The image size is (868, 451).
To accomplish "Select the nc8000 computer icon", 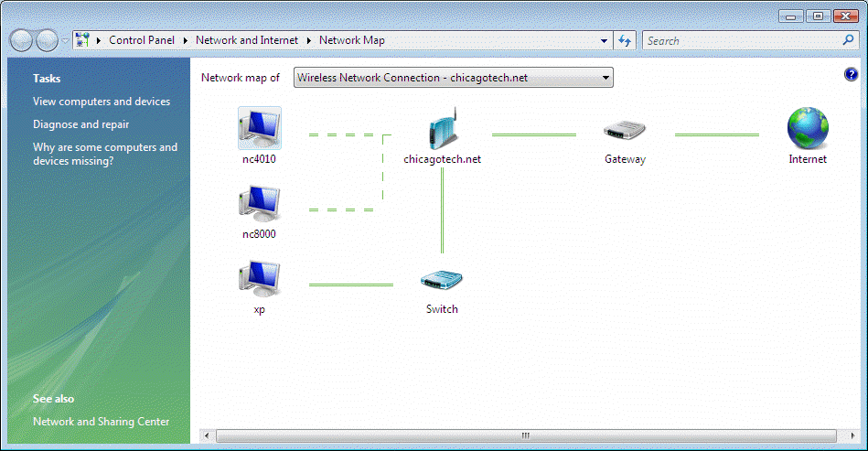I will coord(260,204).
